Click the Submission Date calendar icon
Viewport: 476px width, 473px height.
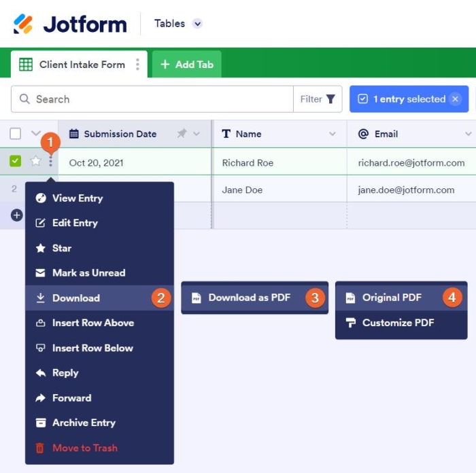[73, 133]
